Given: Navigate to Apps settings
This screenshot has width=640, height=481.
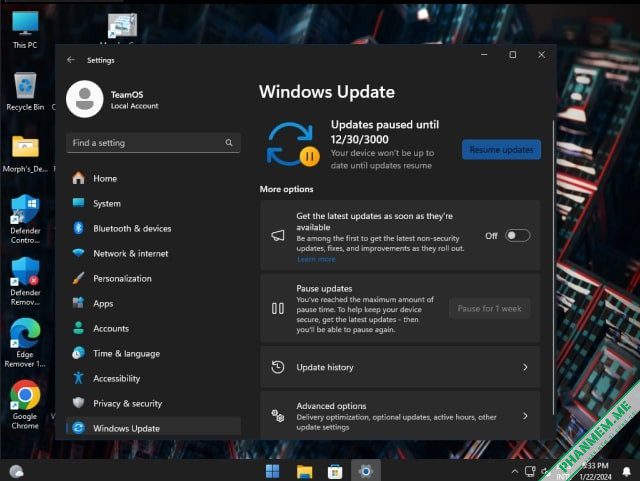Looking at the screenshot, I should point(153,303).
